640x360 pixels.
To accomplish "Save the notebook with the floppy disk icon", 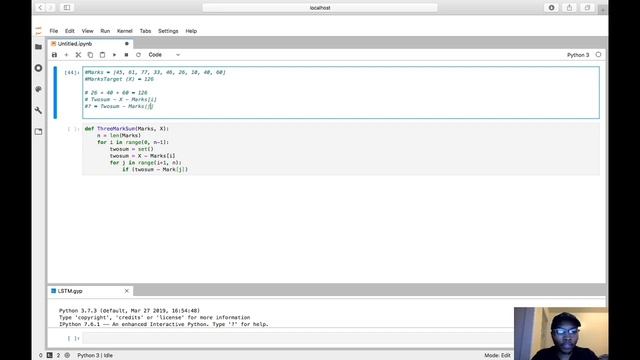I will click(x=54, y=55).
